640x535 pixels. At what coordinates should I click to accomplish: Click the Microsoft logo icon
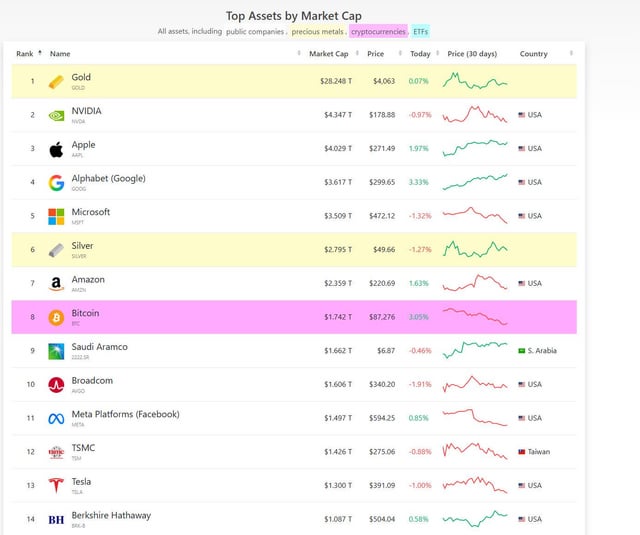click(56, 217)
